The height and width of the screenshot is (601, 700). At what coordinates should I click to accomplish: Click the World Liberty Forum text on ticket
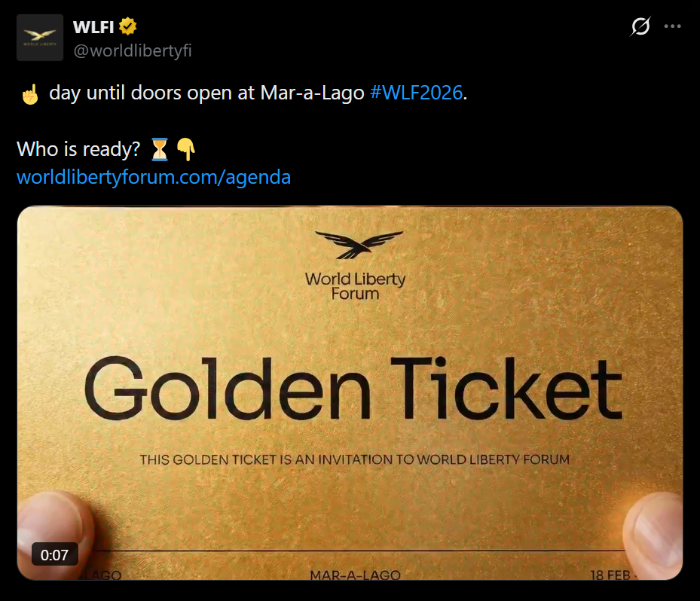(x=356, y=286)
